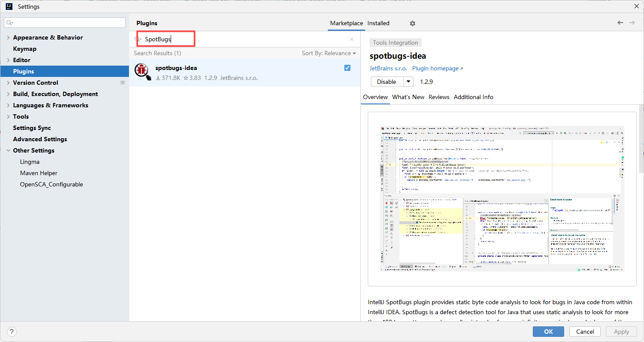Toggle the spotbugs-idea enabled checkbox
Viewport: 644px width, 342px height.
347,68
